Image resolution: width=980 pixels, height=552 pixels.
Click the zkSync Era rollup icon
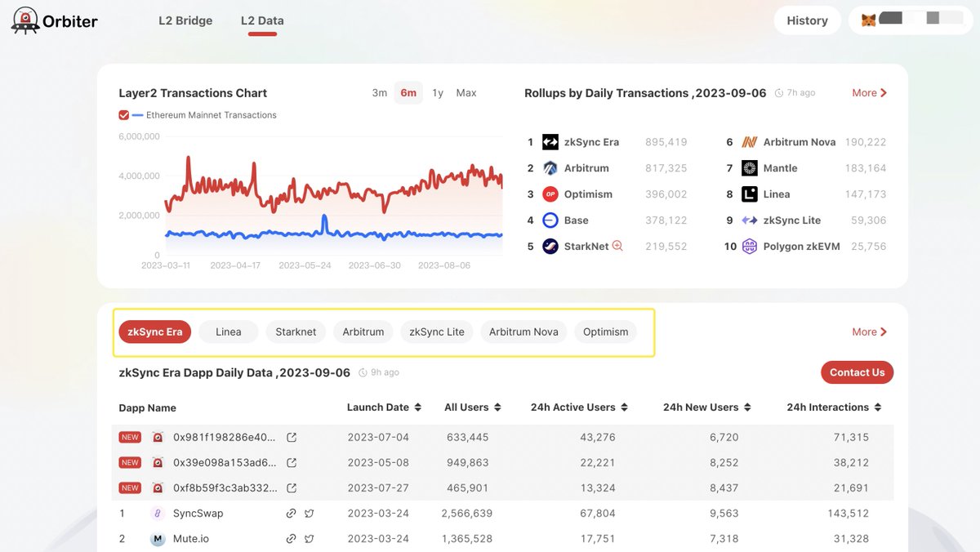550,142
